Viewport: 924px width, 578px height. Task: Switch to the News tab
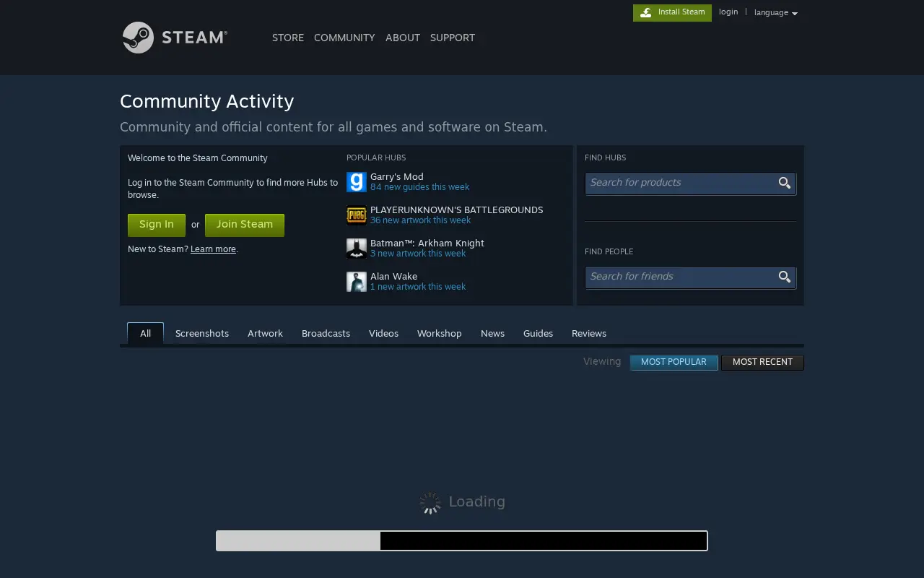click(492, 333)
